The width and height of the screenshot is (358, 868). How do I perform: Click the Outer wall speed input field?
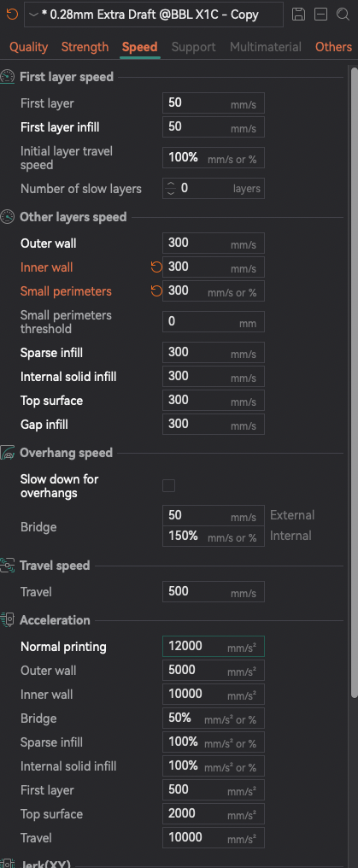click(x=213, y=243)
